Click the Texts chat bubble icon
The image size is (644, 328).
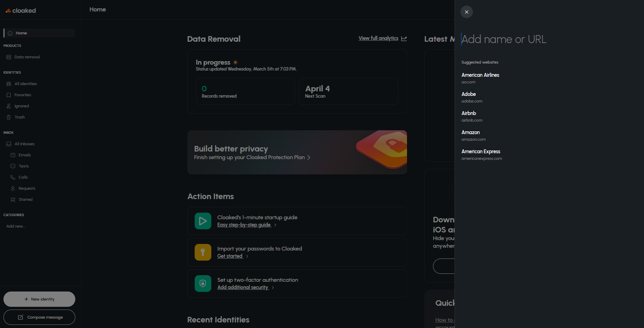pos(13,166)
